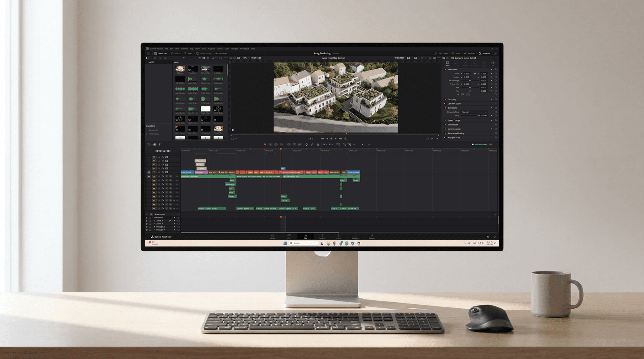Open the Playback menu

pyautogui.click(x=211, y=49)
